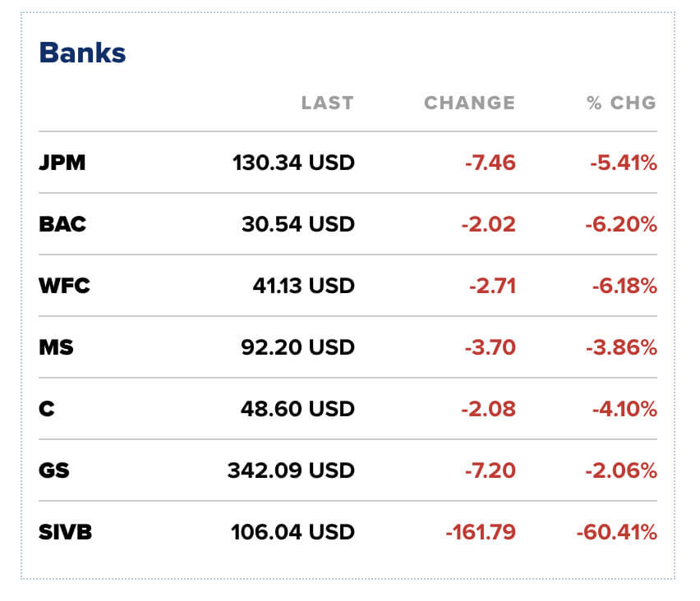Open the WFC ticker link
The width and height of the screenshot is (700, 601).
(64, 286)
